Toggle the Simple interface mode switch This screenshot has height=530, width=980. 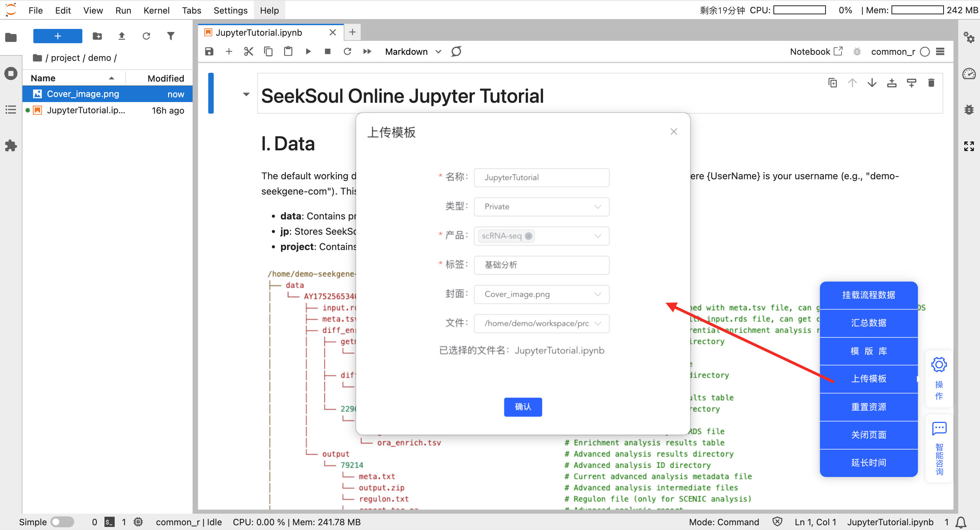[62, 521]
